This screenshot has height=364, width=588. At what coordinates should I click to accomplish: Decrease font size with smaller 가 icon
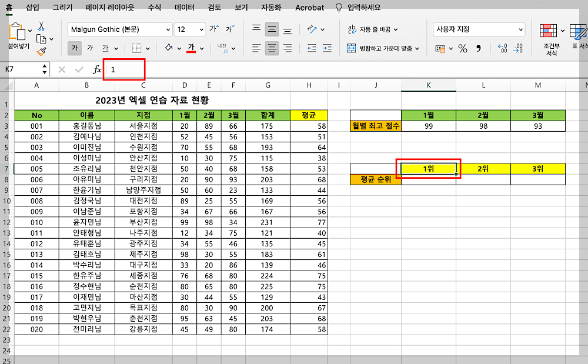230,29
